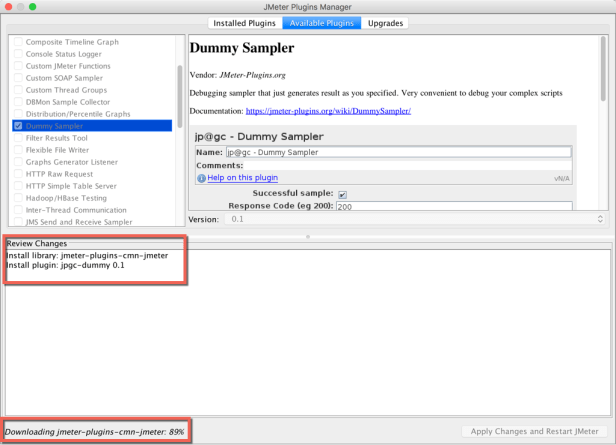
Task: Choose HTTP Simple Table Server entry
Action: click(x=71, y=186)
